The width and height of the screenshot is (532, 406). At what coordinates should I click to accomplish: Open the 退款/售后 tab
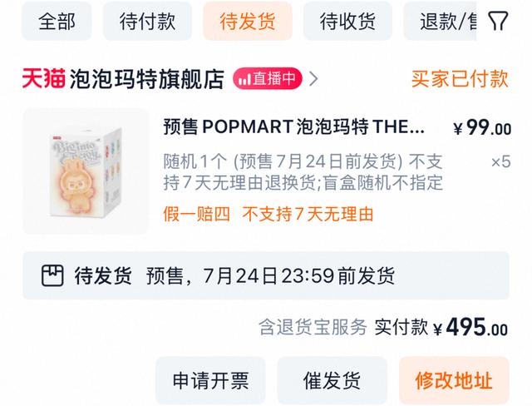pos(441,21)
